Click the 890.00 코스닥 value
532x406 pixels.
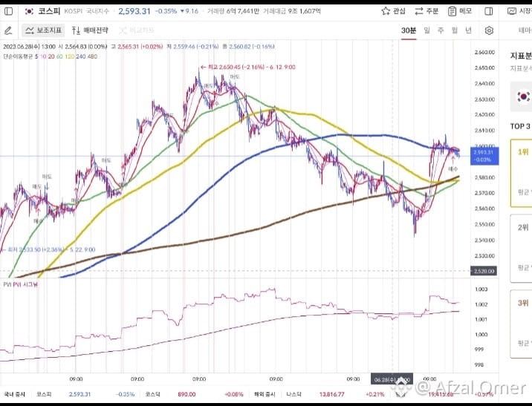[x=186, y=394]
